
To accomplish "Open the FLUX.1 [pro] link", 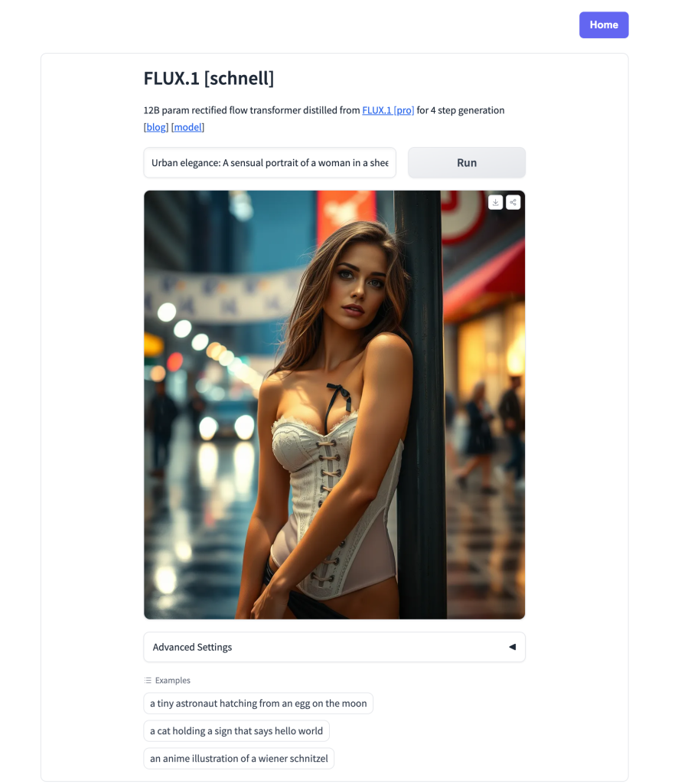I will tap(388, 110).
